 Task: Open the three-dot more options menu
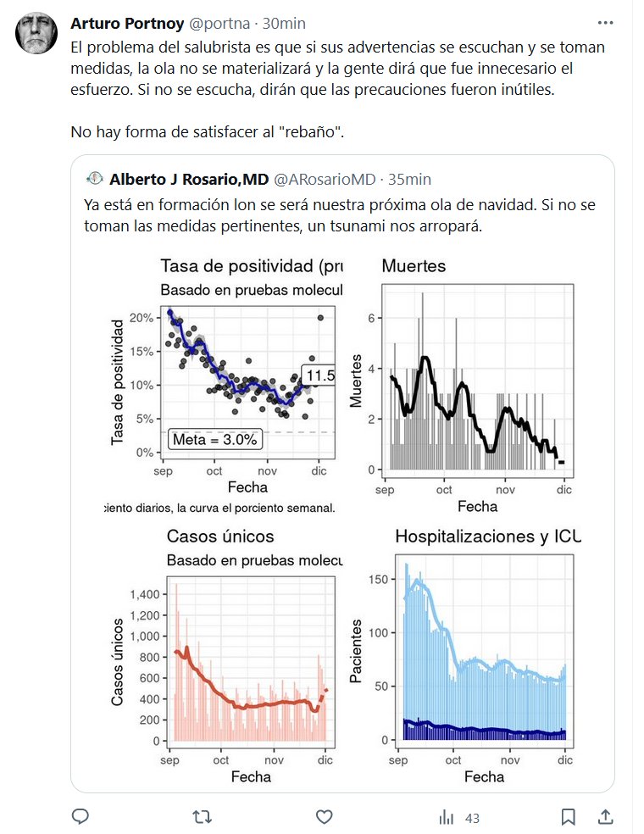click(605, 22)
